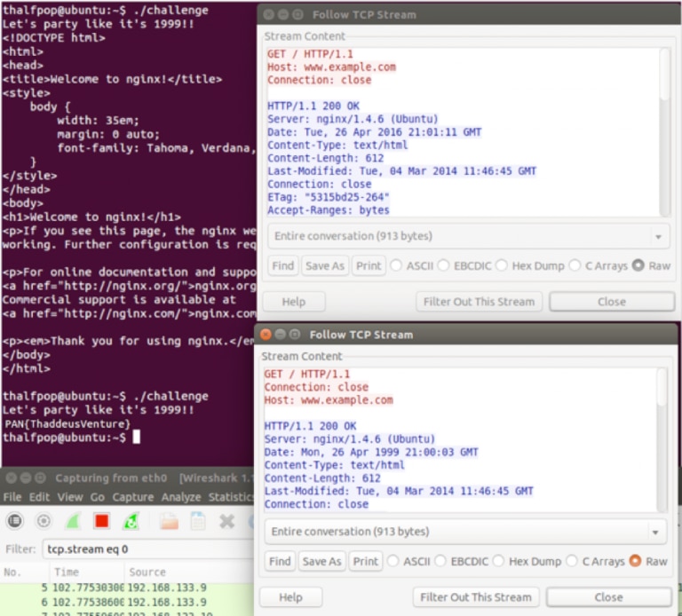This screenshot has height=616, width=682.
Task: Click Save As in the 2016 stream window
Action: 325,265
